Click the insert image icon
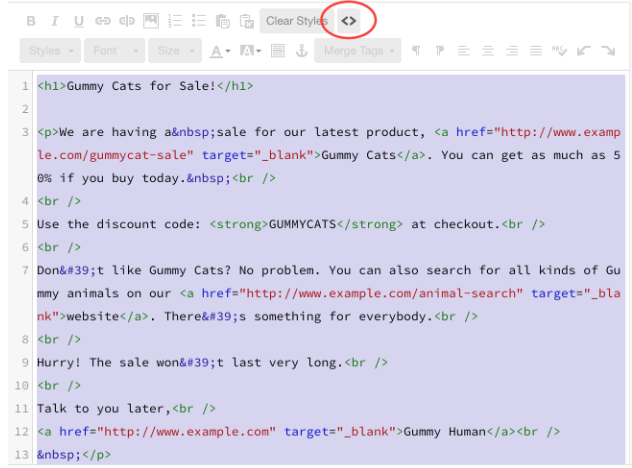The width and height of the screenshot is (632, 468). [x=151, y=21]
